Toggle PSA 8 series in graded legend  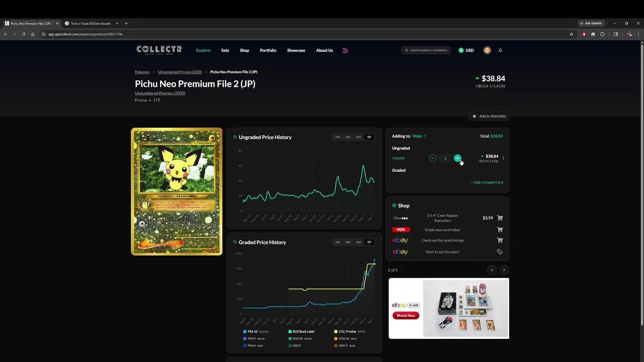254,345
